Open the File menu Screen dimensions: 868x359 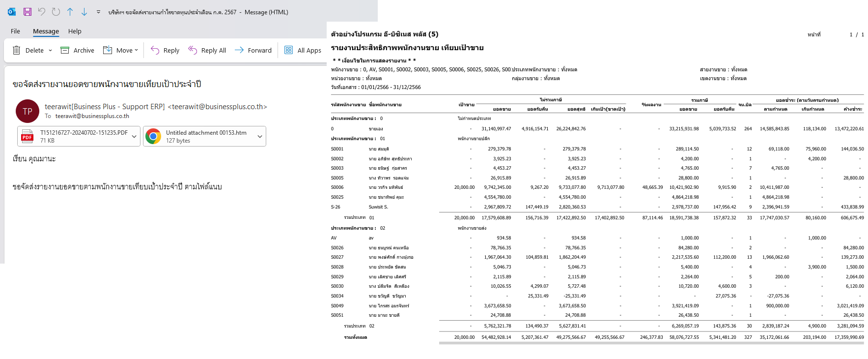(x=16, y=31)
